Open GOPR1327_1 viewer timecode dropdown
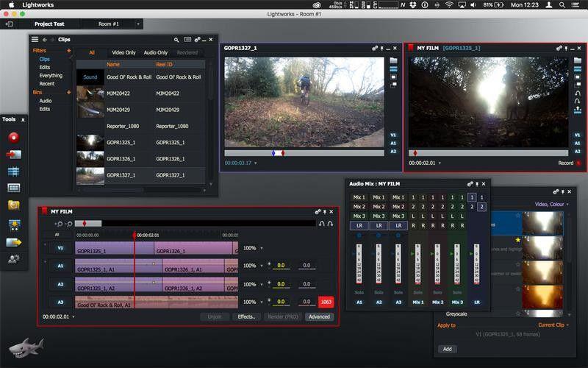Viewport: 588px width, 368px height. tap(256, 163)
